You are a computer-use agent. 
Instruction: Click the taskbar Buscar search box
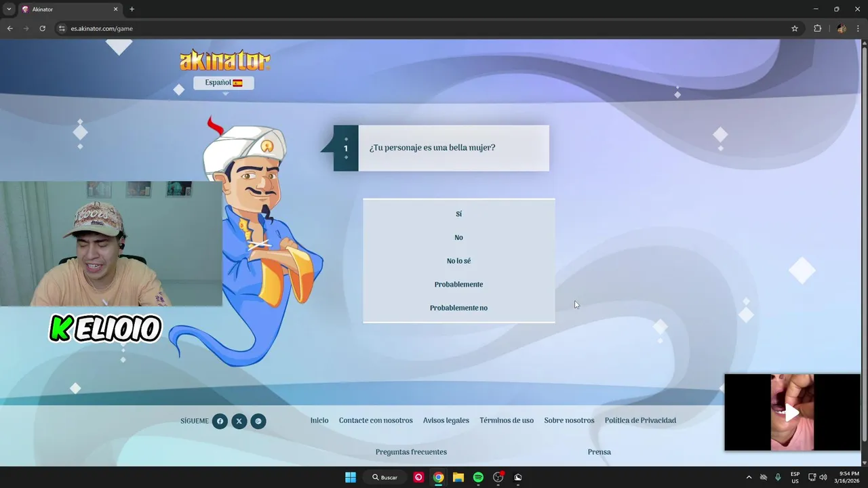[x=384, y=477]
